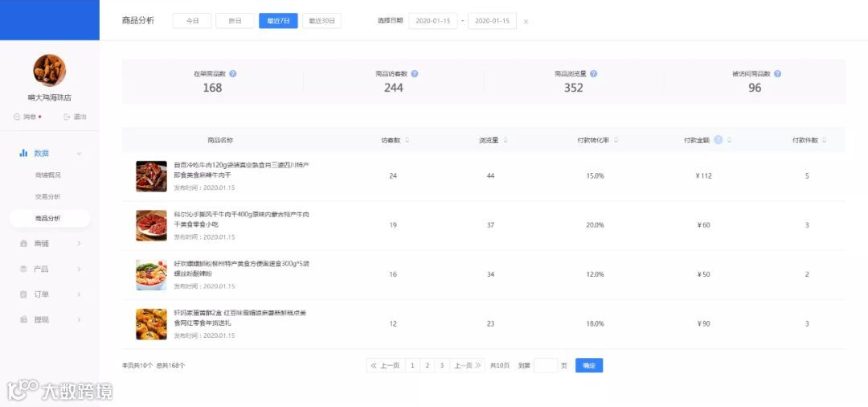Click the 科尔沁手撕风干牛肉干400g product title
This screenshot has height=407, width=868.
click(241, 220)
